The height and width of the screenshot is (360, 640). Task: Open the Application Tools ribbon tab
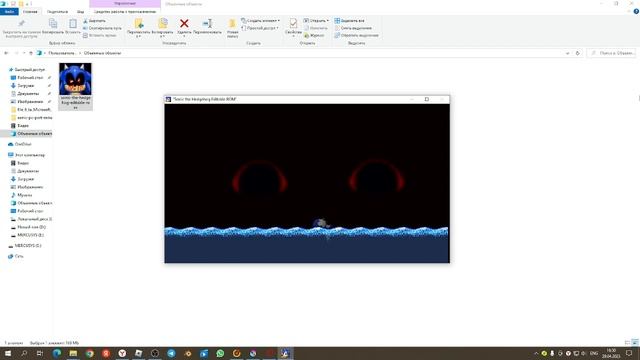125,12
